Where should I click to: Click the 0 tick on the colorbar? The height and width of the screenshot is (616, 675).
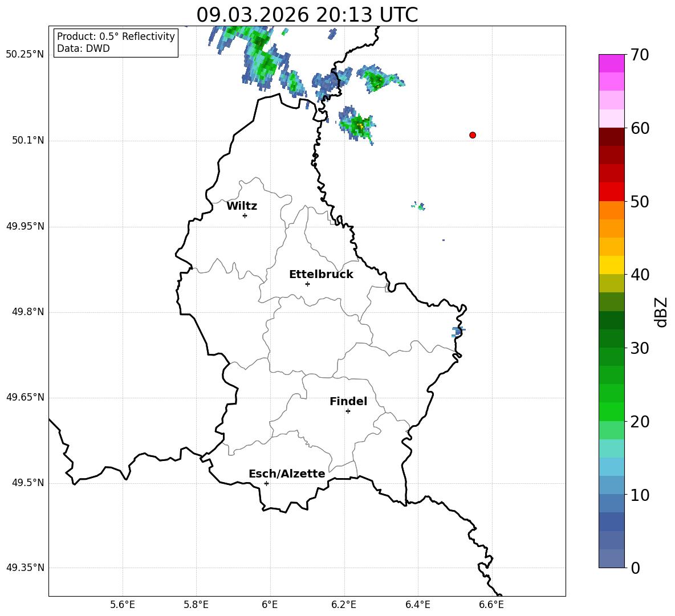coord(635,568)
